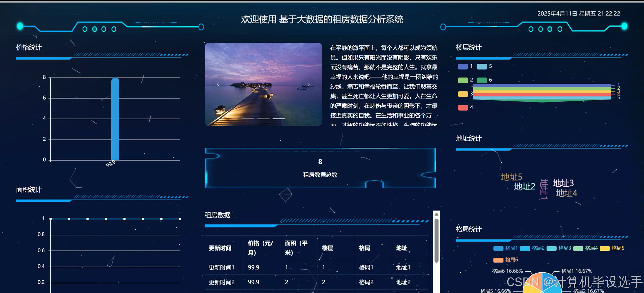Toggle floor legend item 1
Screen dimensions: 644x293
[465, 67]
